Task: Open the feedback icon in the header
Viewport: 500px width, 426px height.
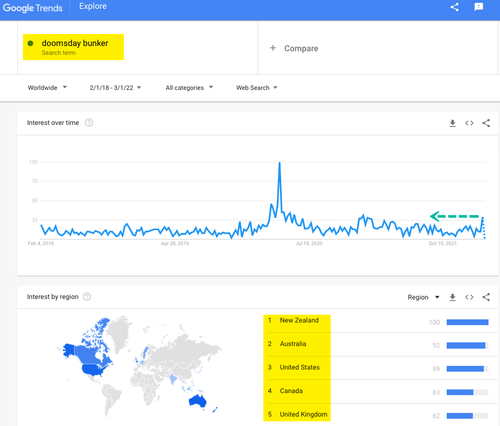Action: [479, 7]
